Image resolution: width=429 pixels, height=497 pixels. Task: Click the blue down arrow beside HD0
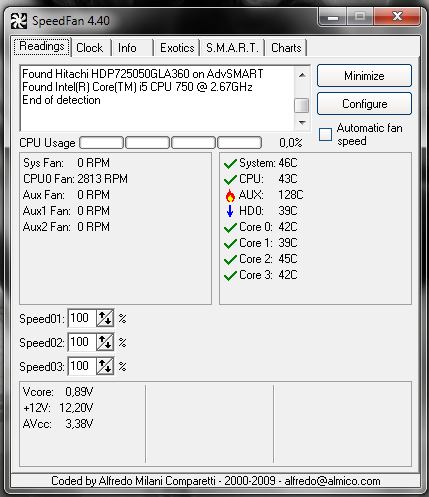tap(230, 211)
